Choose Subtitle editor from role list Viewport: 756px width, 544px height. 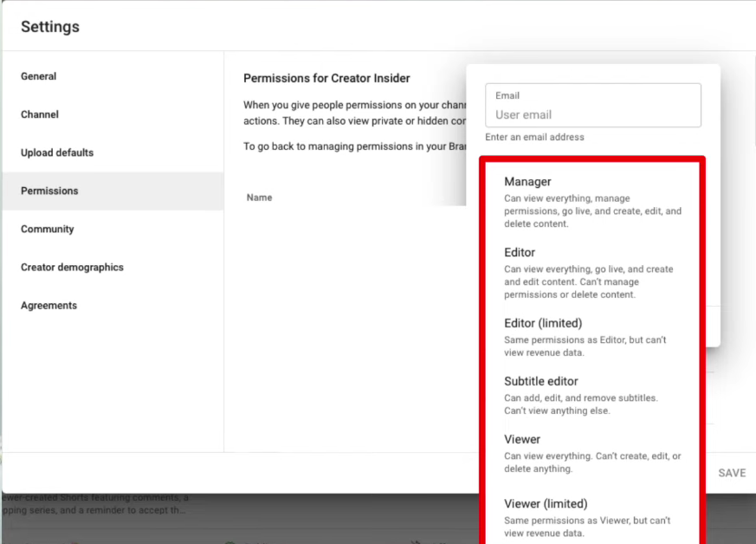click(x=592, y=395)
